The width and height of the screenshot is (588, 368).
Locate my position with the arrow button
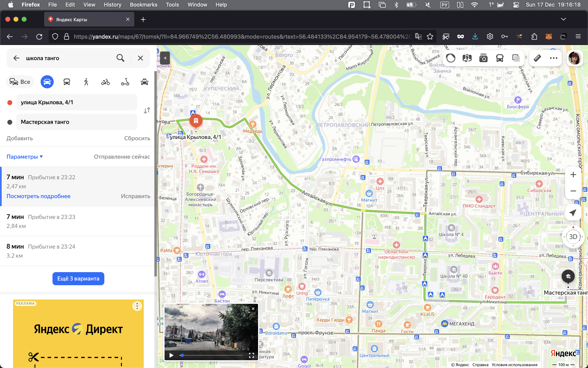(573, 212)
